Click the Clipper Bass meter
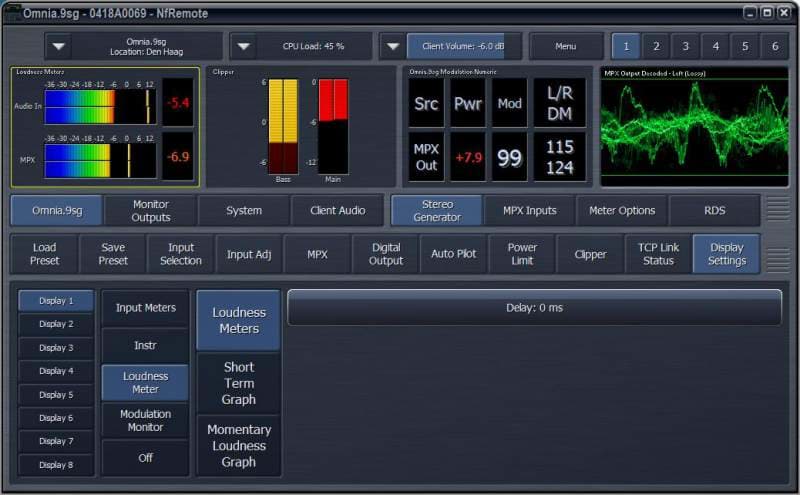This screenshot has width=800, height=495. coord(283,127)
